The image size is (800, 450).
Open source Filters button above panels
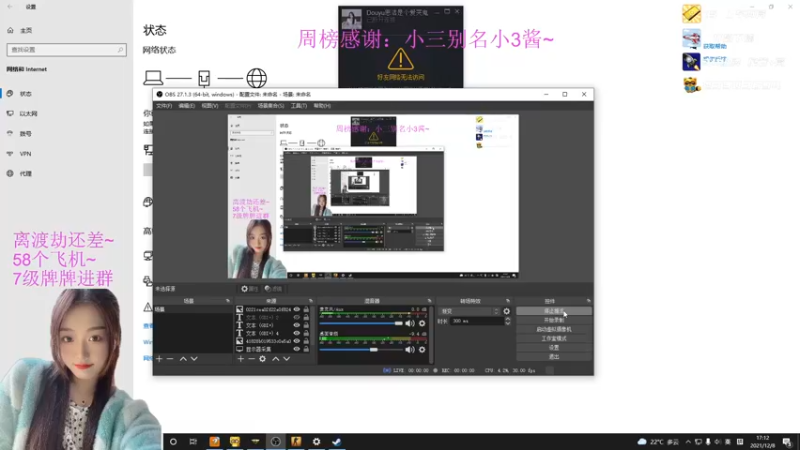pyautogui.click(x=273, y=289)
